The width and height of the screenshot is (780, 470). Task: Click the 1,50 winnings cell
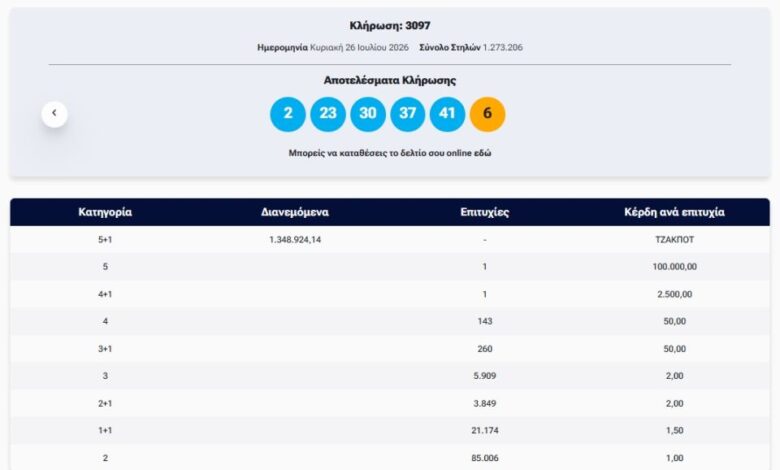tap(675, 430)
